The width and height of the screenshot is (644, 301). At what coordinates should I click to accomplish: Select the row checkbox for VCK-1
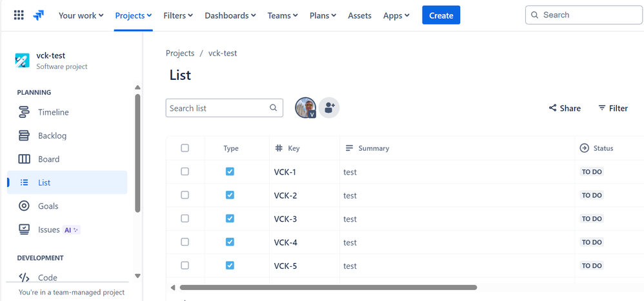click(x=185, y=171)
